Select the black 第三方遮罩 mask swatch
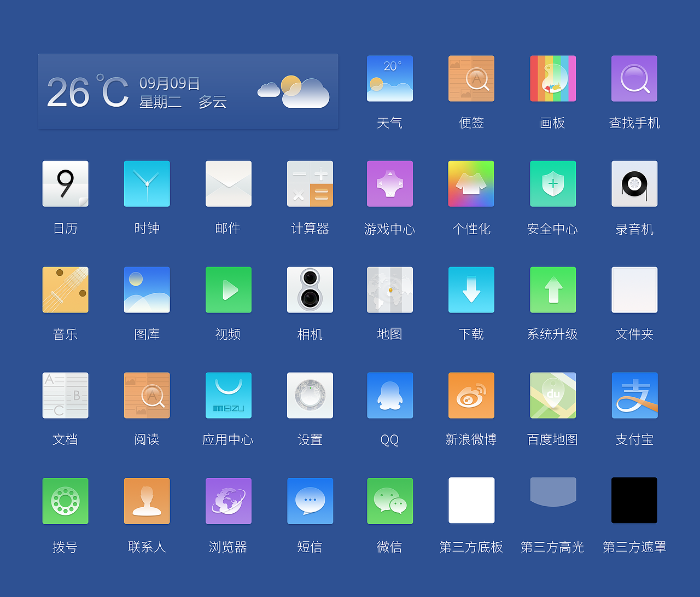This screenshot has width=700, height=597. pos(634,500)
